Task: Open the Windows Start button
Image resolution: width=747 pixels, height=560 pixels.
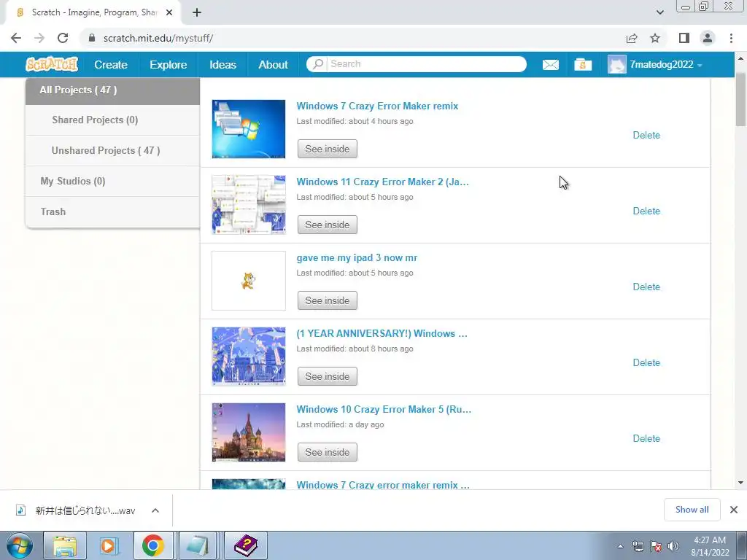Action: 19,545
